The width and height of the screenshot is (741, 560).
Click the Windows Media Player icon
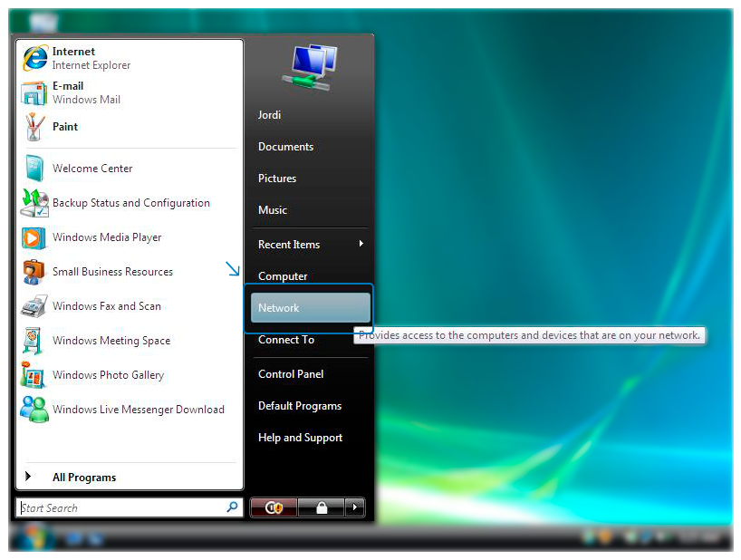34,237
